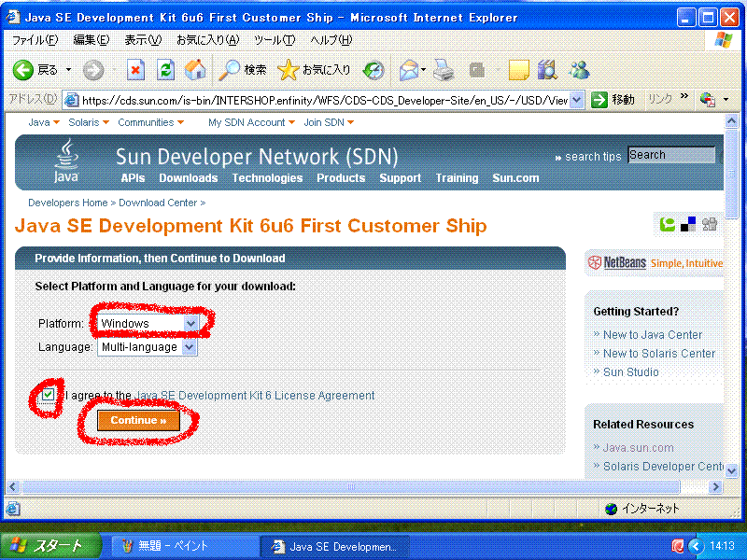Refresh the current page
Image resolution: width=747 pixels, height=560 pixels.
pos(165,70)
